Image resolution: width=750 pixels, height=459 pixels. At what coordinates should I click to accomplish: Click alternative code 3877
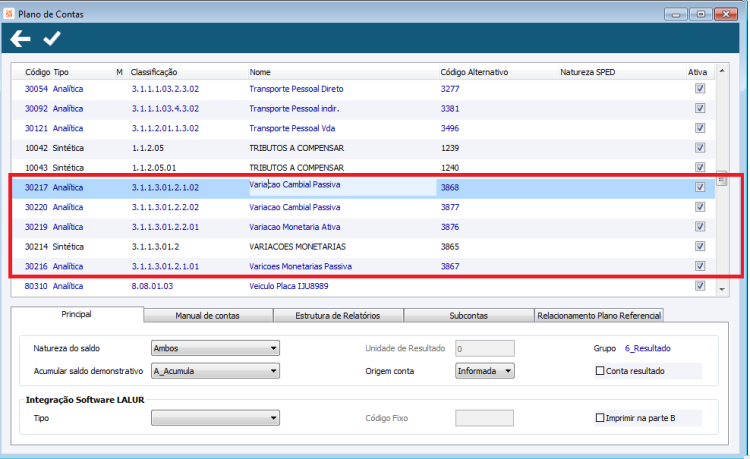click(x=450, y=207)
